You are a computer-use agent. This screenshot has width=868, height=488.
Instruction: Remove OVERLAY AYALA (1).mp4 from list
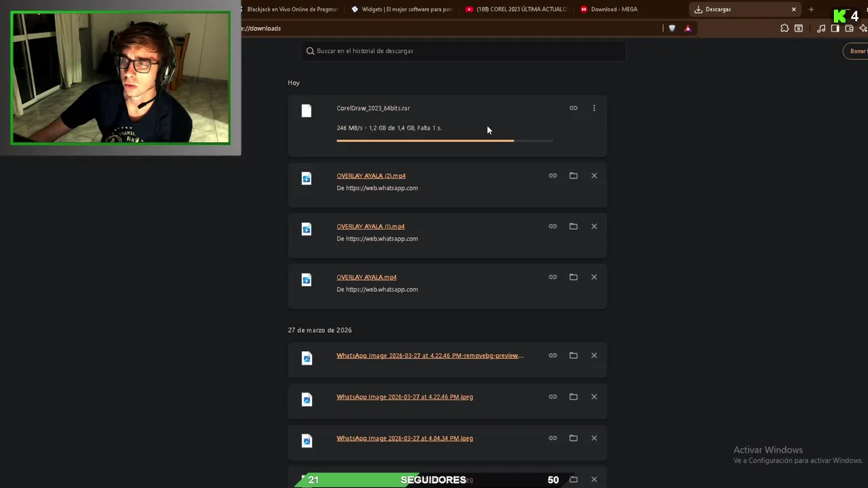pyautogui.click(x=594, y=226)
